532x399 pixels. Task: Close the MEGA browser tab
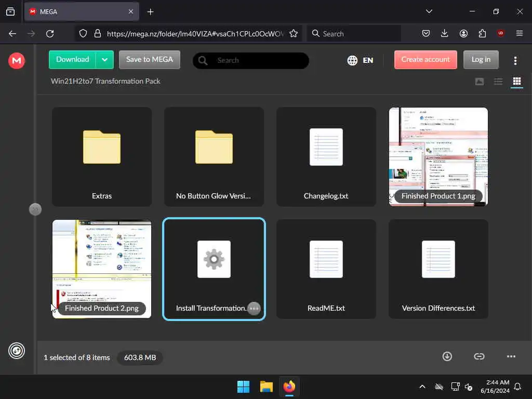[131, 12]
